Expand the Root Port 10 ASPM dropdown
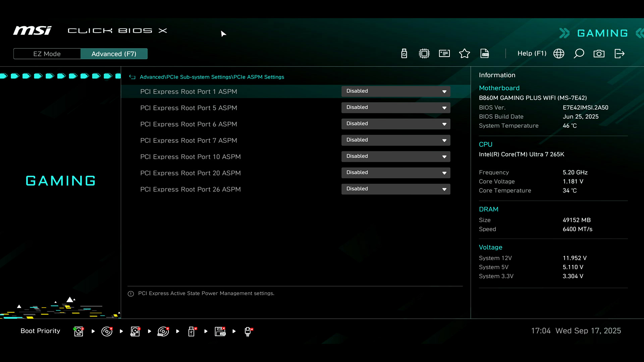 click(396, 157)
